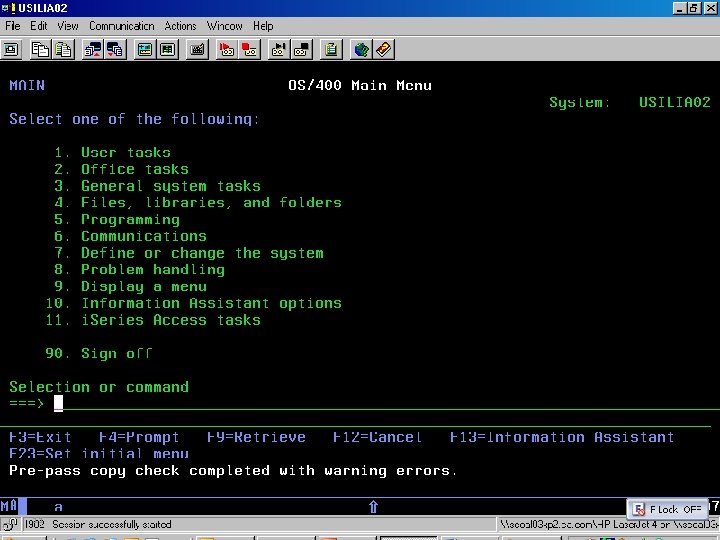Open the View menu

pyautogui.click(x=68, y=26)
